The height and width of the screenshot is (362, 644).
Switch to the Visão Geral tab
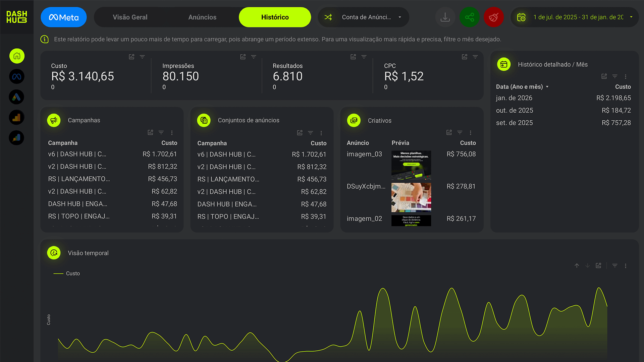pos(130,17)
